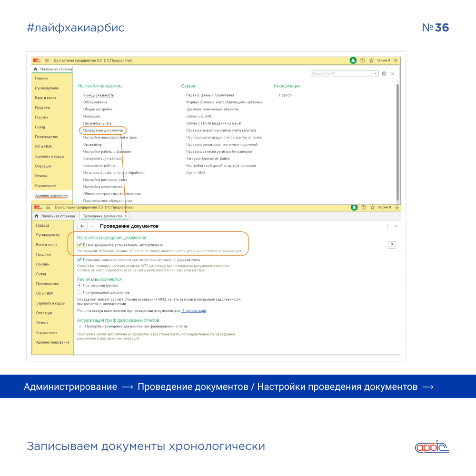Image resolution: width=476 pixels, height=476 pixels.
Task: Open the Оксана В user menu dropdown
Action: [x=383, y=60]
